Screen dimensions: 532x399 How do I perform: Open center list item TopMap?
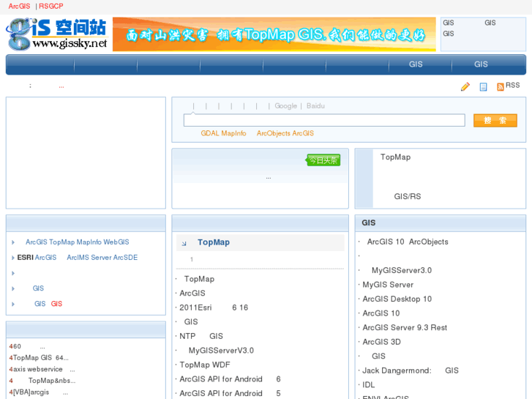pyautogui.click(x=199, y=279)
